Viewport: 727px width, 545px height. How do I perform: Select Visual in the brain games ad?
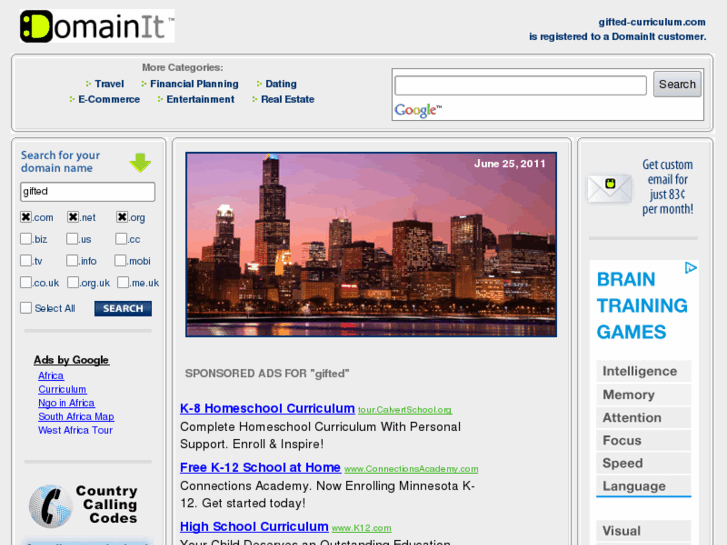pos(644,531)
